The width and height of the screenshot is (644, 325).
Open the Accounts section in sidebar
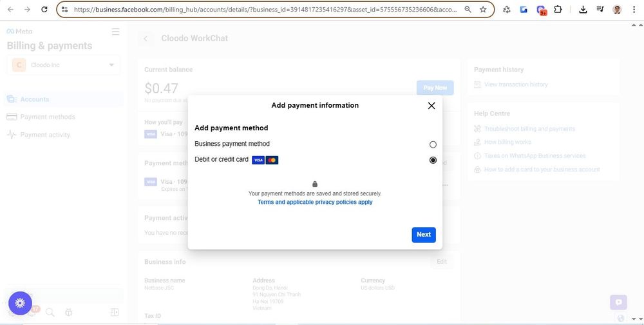point(35,99)
